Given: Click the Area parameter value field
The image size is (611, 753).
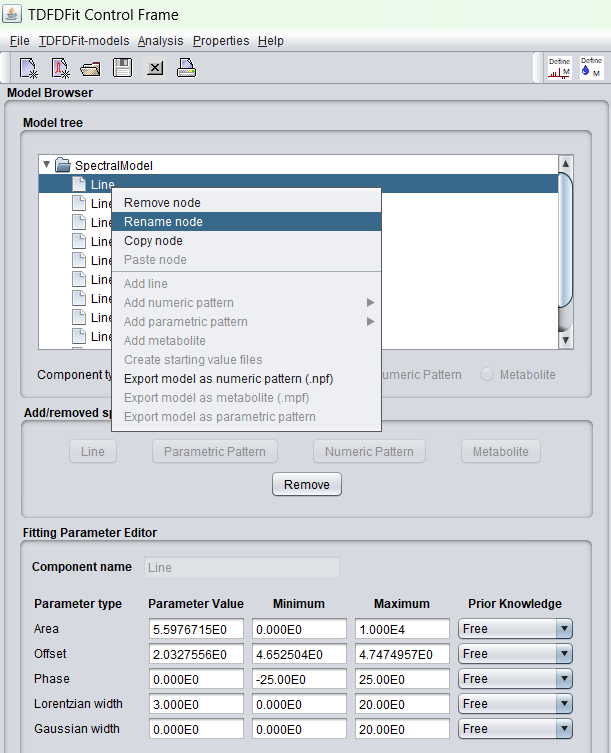Looking at the screenshot, I should (x=196, y=629).
